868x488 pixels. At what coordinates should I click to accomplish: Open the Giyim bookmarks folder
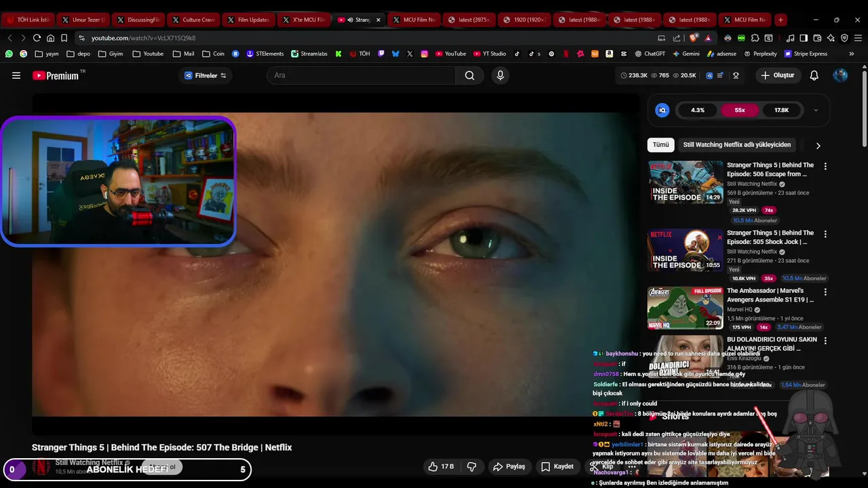(x=111, y=54)
